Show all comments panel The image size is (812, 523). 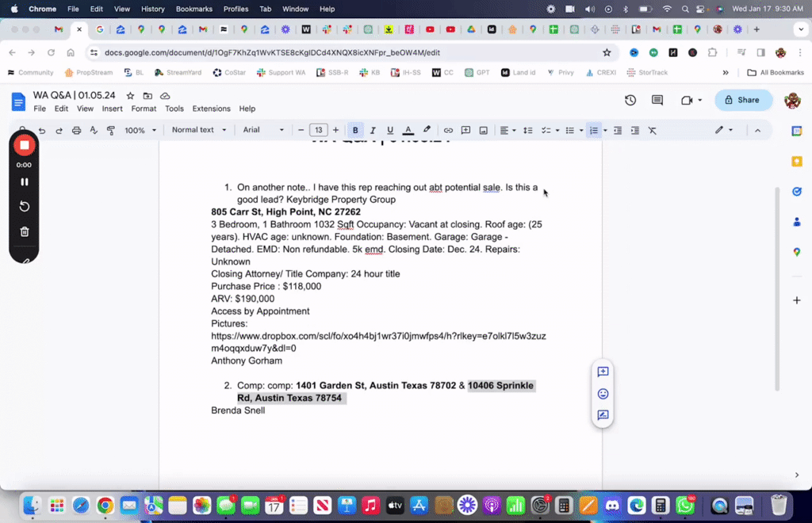point(657,101)
